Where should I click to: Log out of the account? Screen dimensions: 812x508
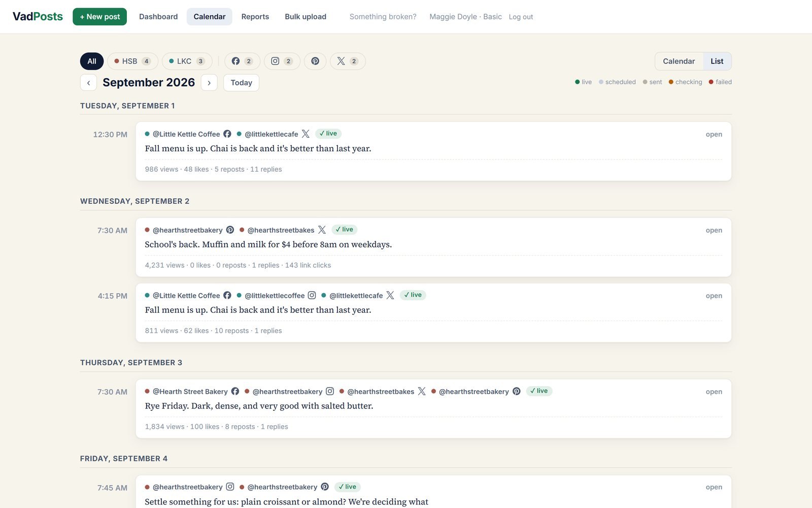[x=521, y=17]
